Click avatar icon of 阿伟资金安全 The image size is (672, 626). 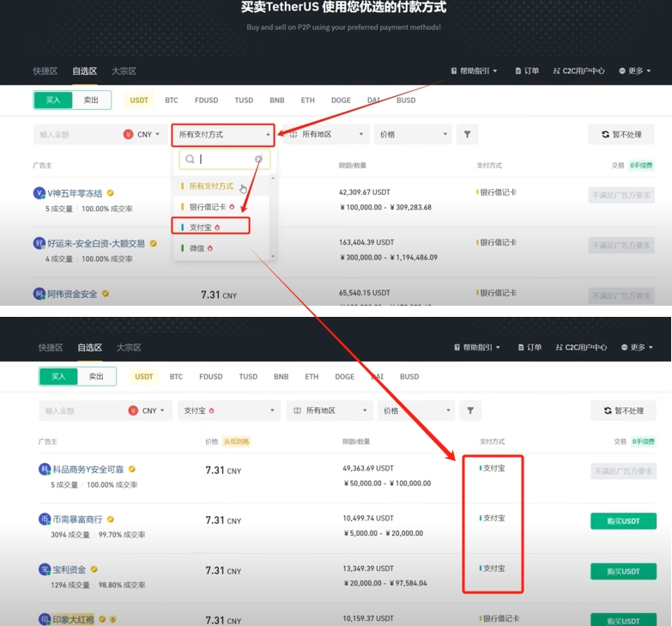(39, 294)
